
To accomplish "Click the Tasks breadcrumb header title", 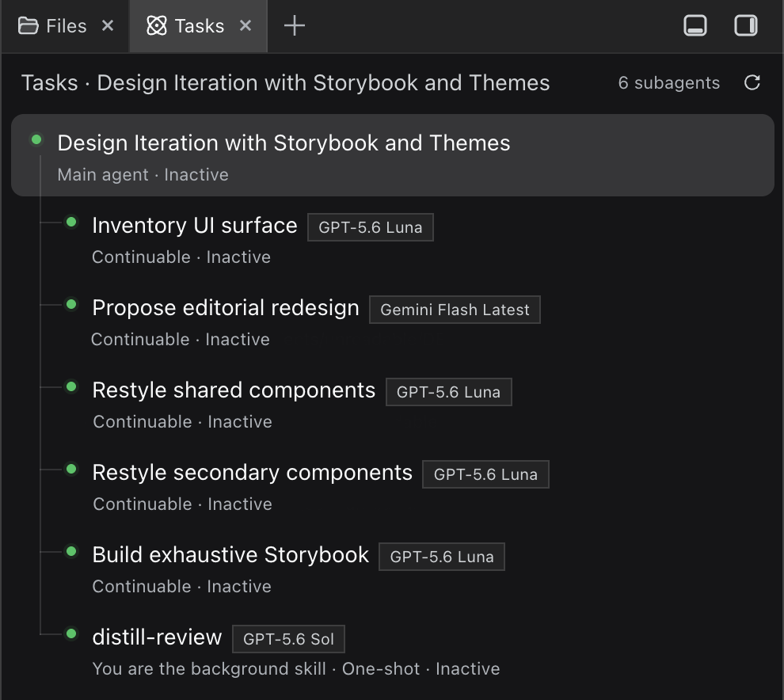I will [x=286, y=82].
